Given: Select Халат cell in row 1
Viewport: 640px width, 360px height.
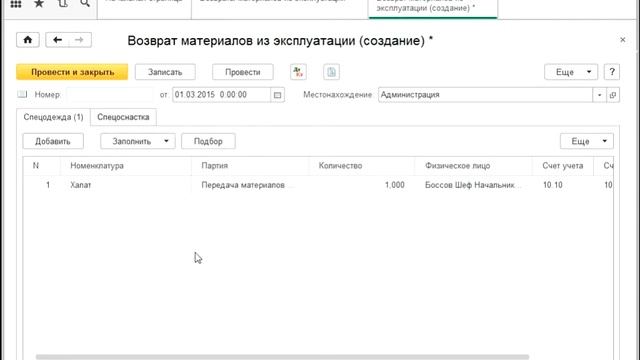Looking at the screenshot, I should coord(126,185).
